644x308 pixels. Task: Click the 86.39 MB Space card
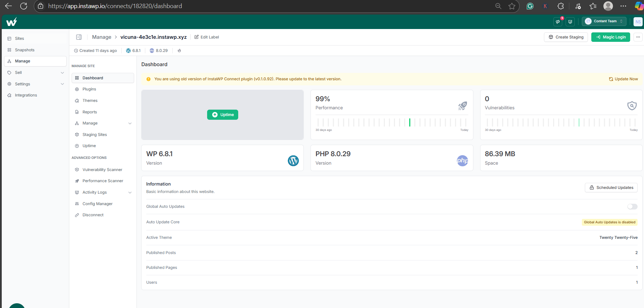pyautogui.click(x=561, y=158)
